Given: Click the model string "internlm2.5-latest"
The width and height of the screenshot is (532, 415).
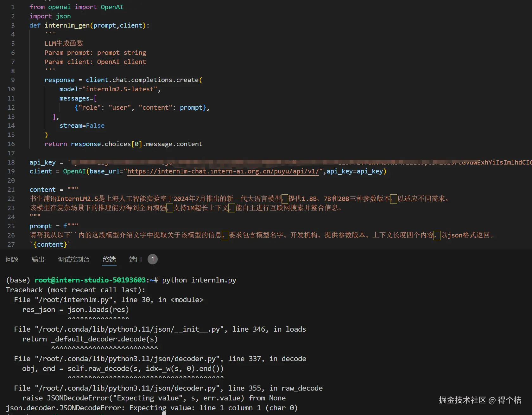Looking at the screenshot, I should point(120,89).
